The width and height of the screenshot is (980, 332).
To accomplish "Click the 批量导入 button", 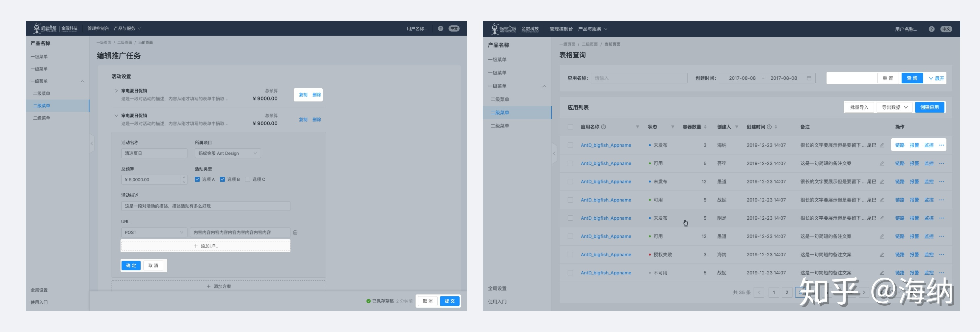I will (859, 107).
